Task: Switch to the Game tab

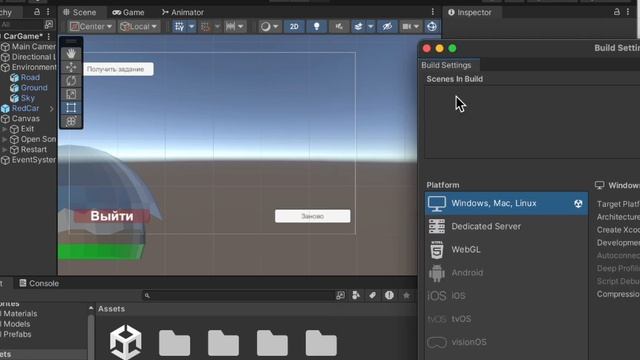Action: [129, 12]
